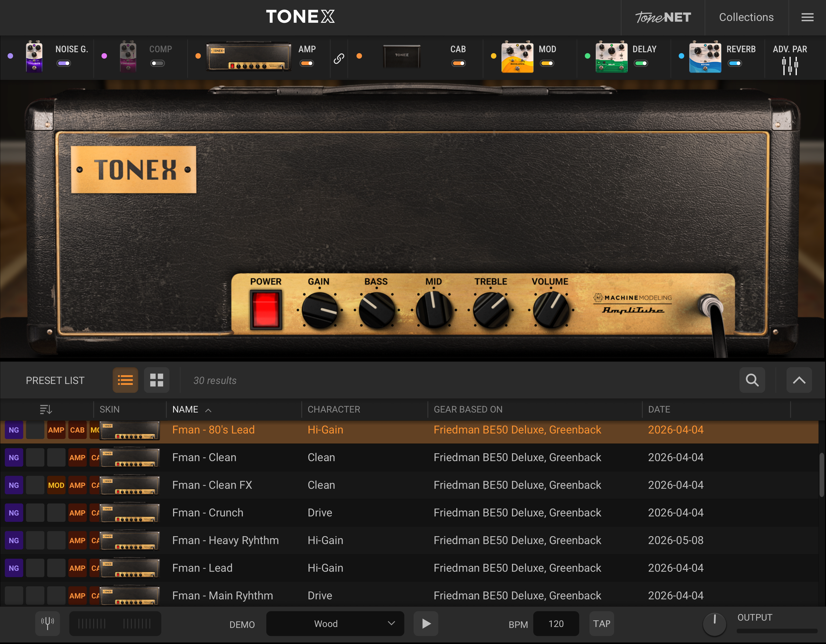Click MOD badge in Fman - Clean FX row
This screenshot has height=644, width=826.
point(56,485)
